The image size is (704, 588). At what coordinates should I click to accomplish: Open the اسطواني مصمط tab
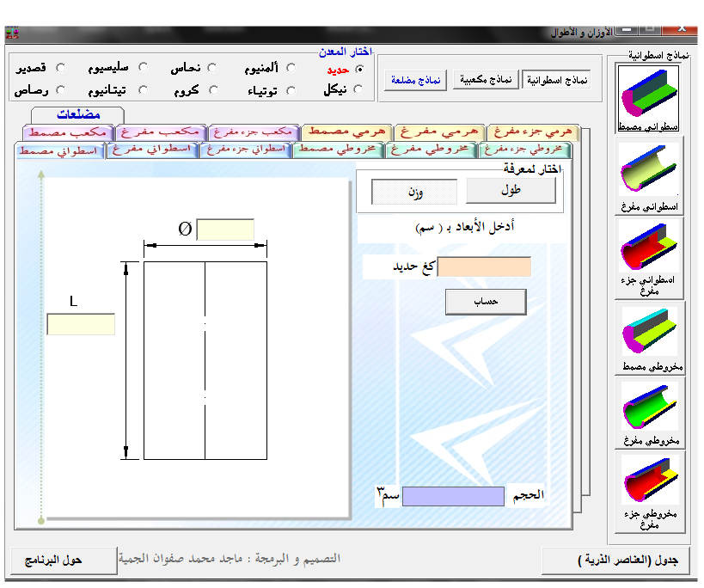point(59,150)
